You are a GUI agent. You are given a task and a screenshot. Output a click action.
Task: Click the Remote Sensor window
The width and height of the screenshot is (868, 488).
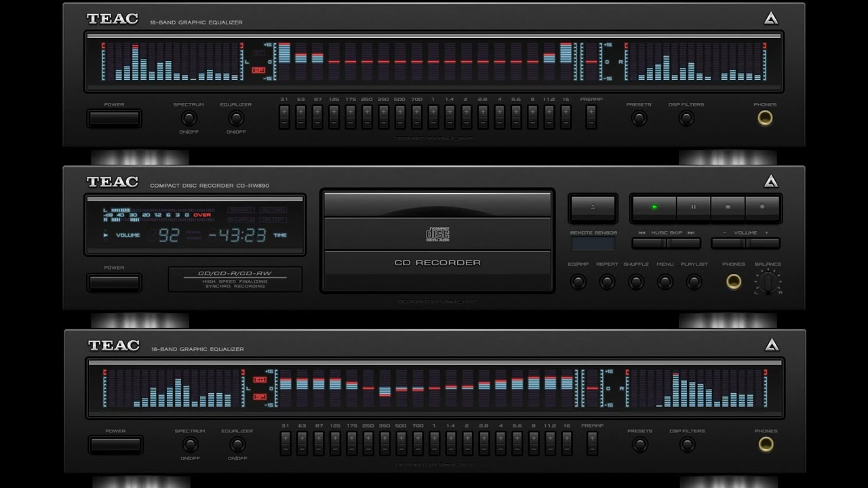tap(593, 244)
